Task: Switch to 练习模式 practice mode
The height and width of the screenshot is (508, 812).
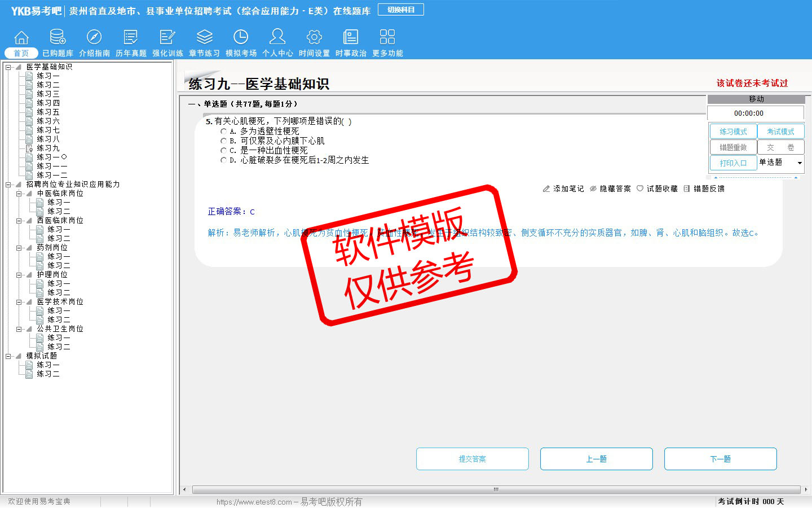Action: tap(733, 132)
